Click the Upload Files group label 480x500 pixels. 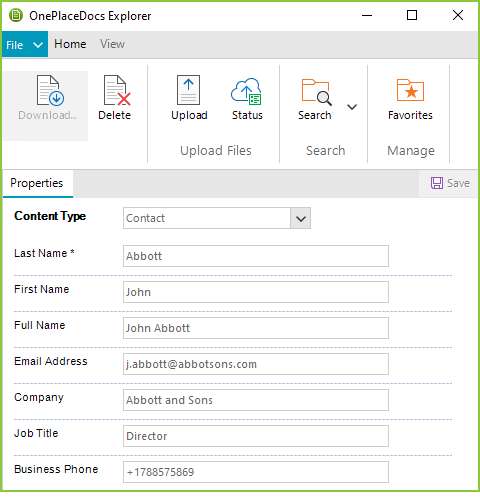click(216, 151)
